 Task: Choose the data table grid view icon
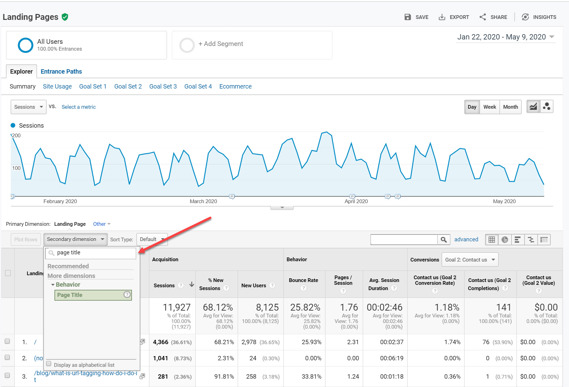(492, 240)
